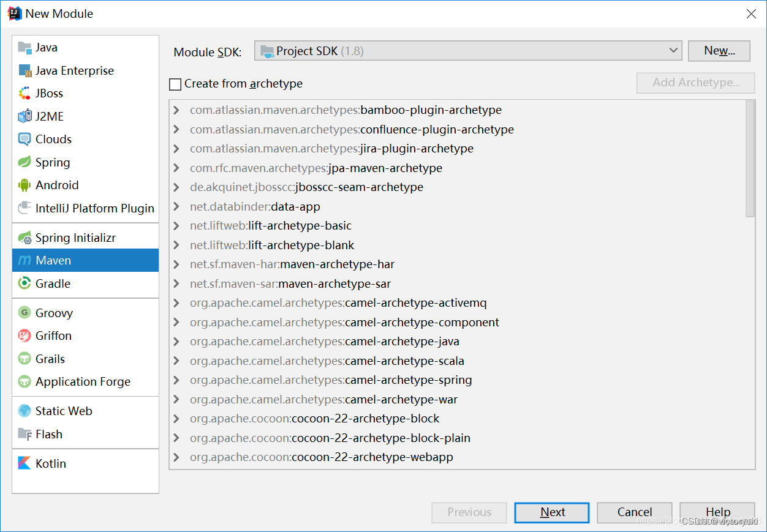Select camel-archetype-spring row
The height and width of the screenshot is (532, 767).
(x=458, y=380)
